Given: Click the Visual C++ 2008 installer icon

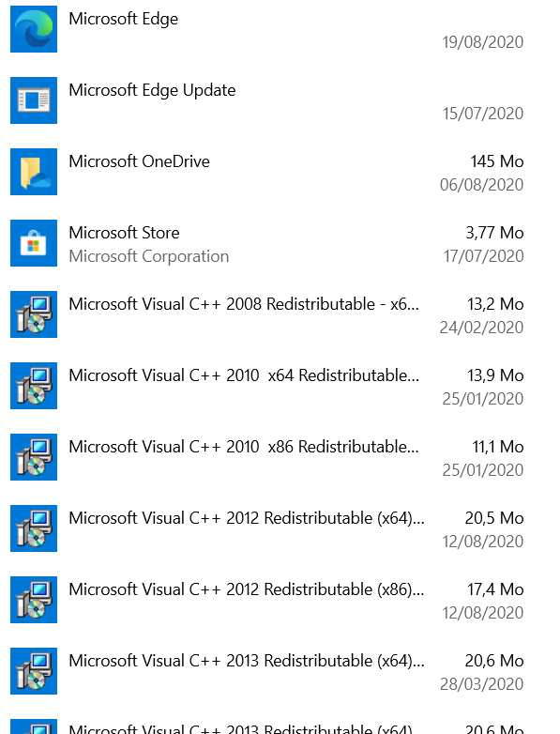Looking at the screenshot, I should (x=34, y=314).
